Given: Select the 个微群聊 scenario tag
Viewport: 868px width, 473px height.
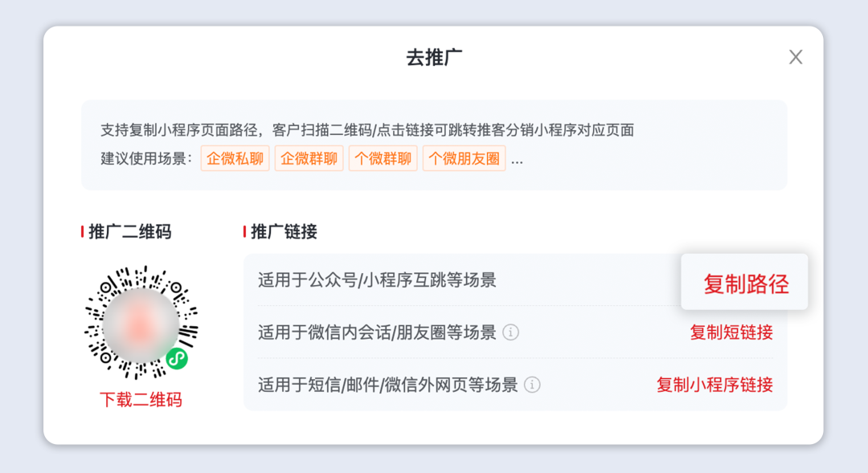Looking at the screenshot, I should point(383,158).
